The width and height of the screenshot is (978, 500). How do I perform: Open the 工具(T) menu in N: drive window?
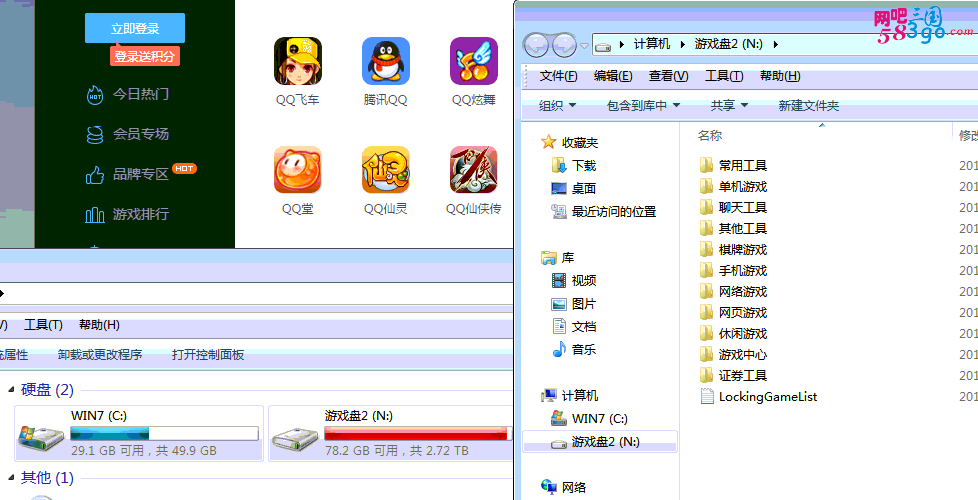[724, 76]
